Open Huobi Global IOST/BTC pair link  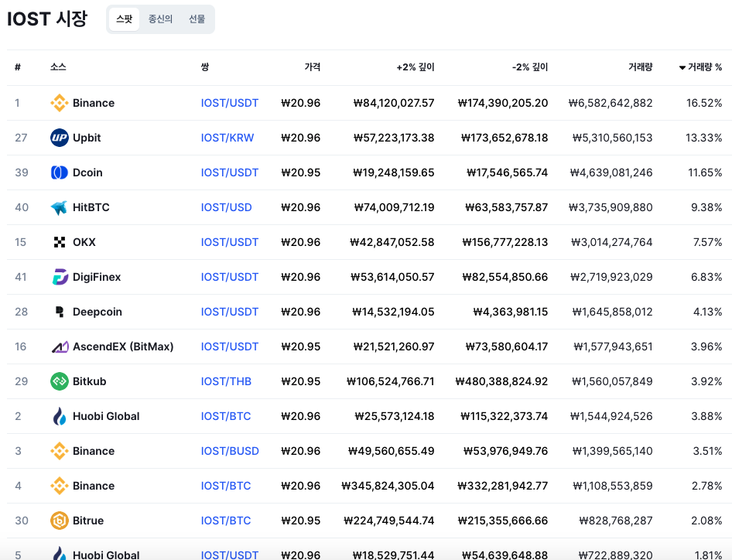(226, 416)
